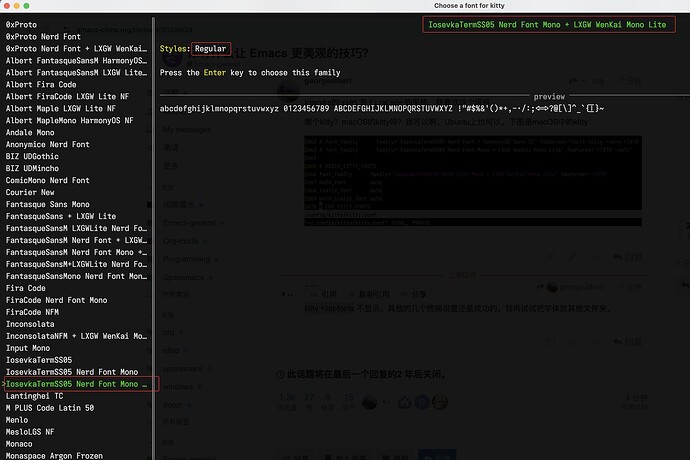The height and width of the screenshot is (460, 690).
Task: Select MesloLGS NF font family
Action: click(x=31, y=432)
